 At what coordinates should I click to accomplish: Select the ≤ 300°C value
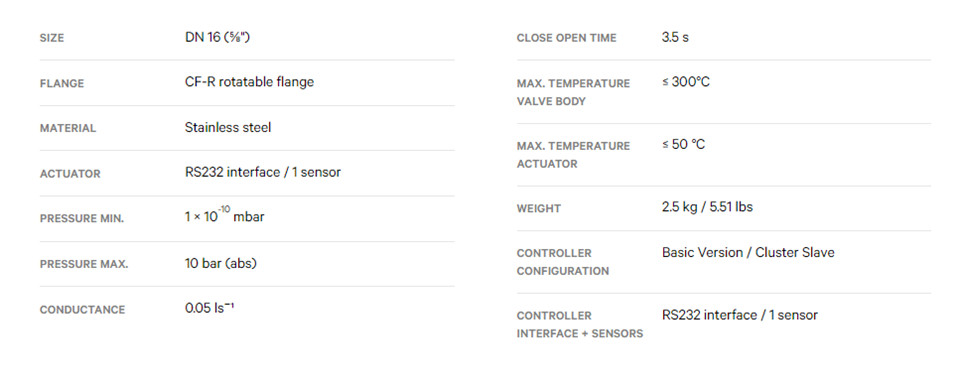[x=686, y=82]
